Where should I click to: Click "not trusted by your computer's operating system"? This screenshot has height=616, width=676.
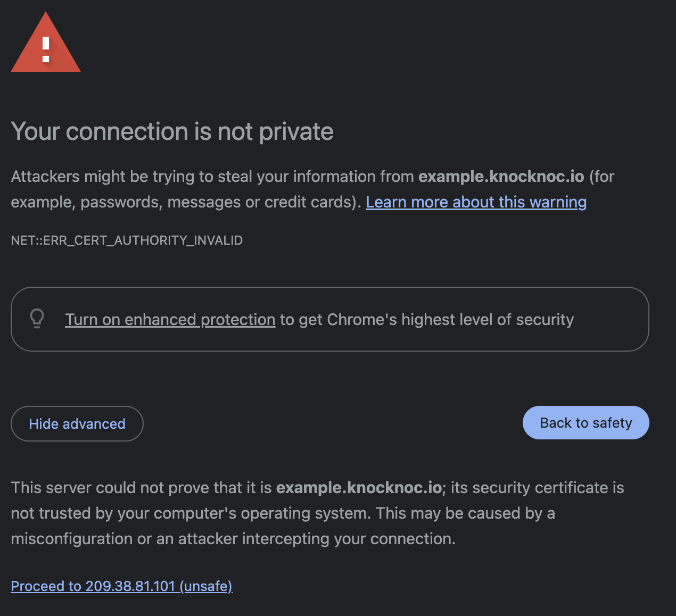point(191,513)
